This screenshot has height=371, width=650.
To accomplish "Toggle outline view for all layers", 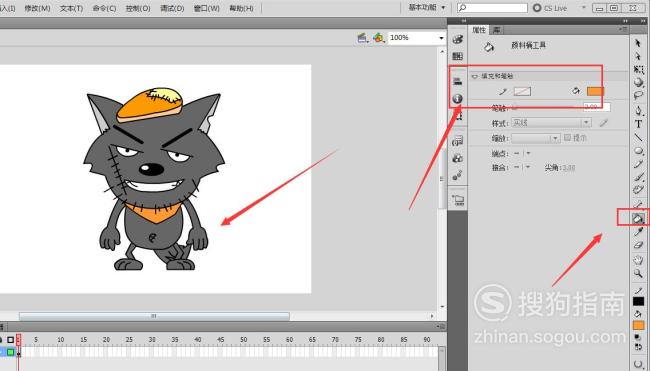I will click(10, 340).
